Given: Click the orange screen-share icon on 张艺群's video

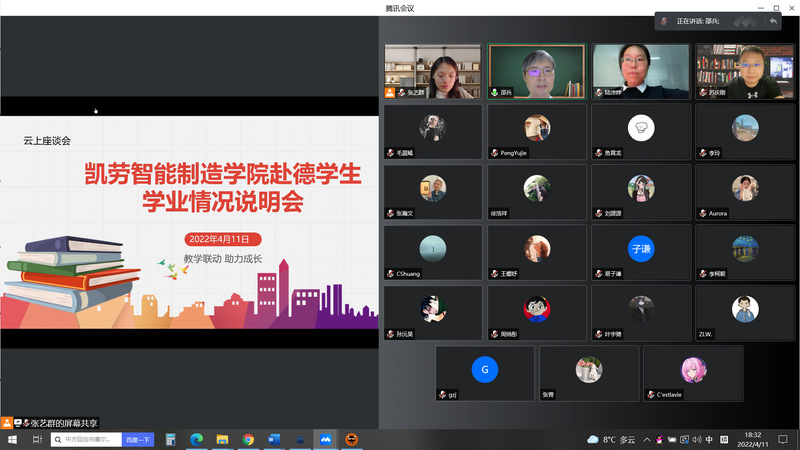Looking at the screenshot, I should (x=390, y=92).
